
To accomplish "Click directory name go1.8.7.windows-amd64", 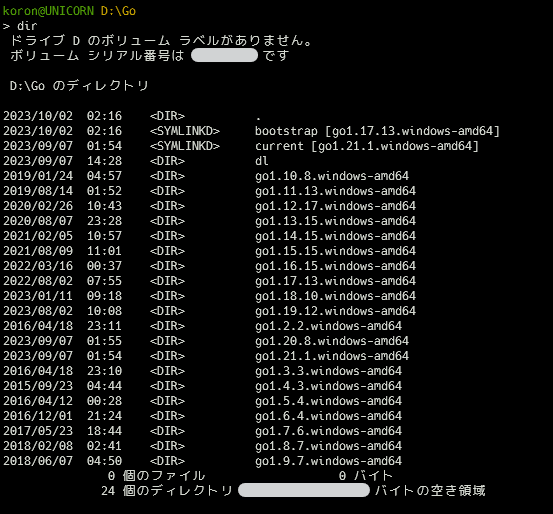I will pos(328,446).
